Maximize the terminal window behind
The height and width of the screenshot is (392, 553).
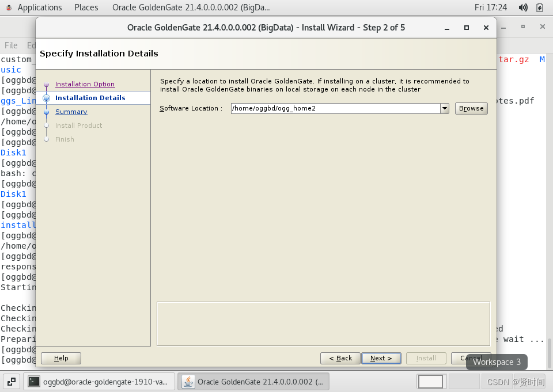coord(523,26)
